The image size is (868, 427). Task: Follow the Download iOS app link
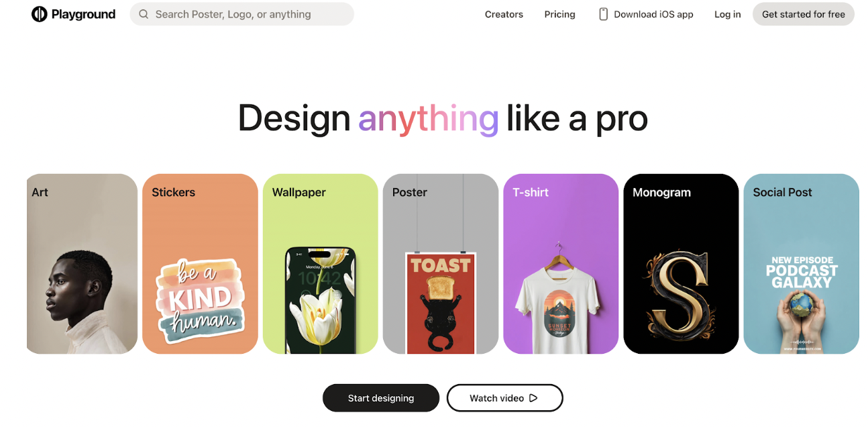(x=646, y=14)
